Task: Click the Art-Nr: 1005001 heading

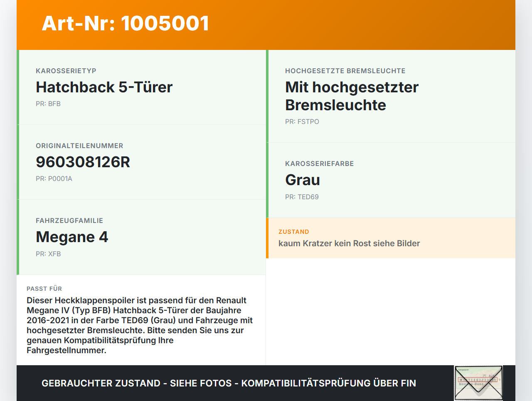Action: (x=126, y=23)
